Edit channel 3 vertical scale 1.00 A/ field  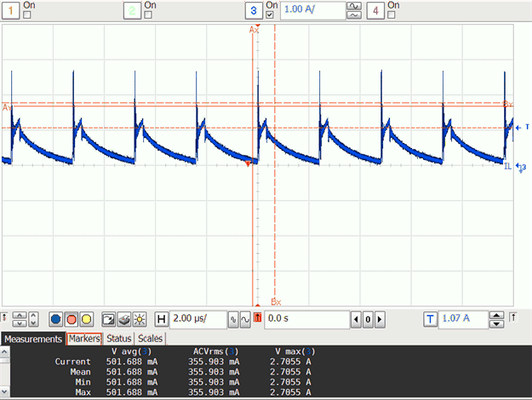(x=313, y=10)
